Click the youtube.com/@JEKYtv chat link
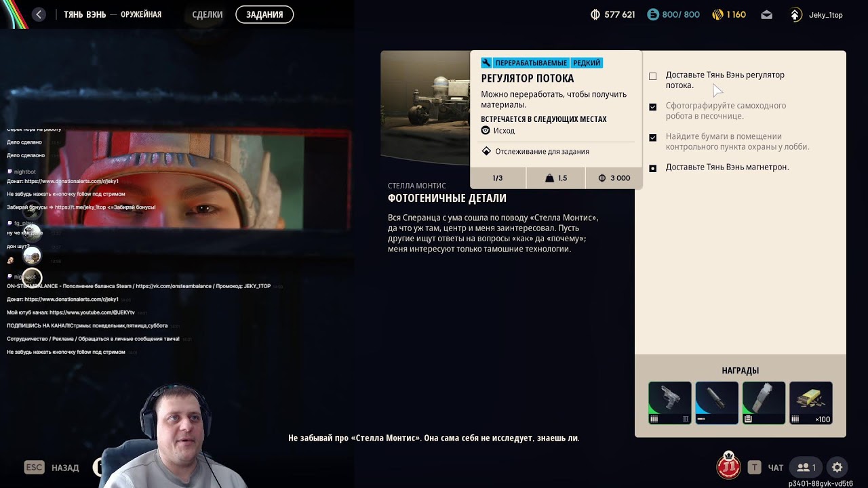868x488 pixels. click(92, 312)
